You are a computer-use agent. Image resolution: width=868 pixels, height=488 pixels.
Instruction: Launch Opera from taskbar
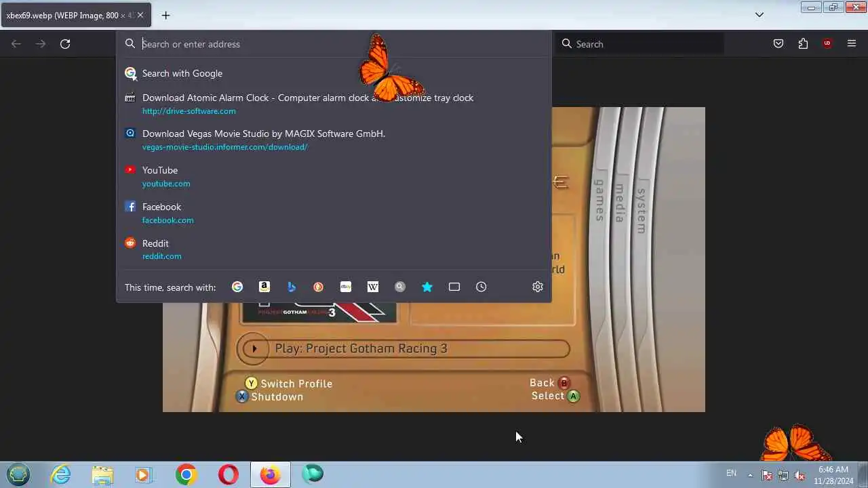coord(228,474)
